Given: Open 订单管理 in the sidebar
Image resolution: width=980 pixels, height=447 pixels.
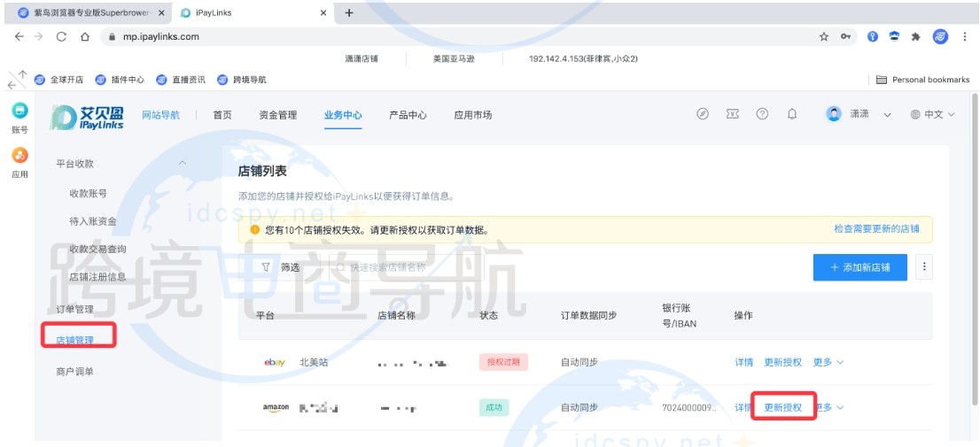Looking at the screenshot, I should tap(75, 309).
